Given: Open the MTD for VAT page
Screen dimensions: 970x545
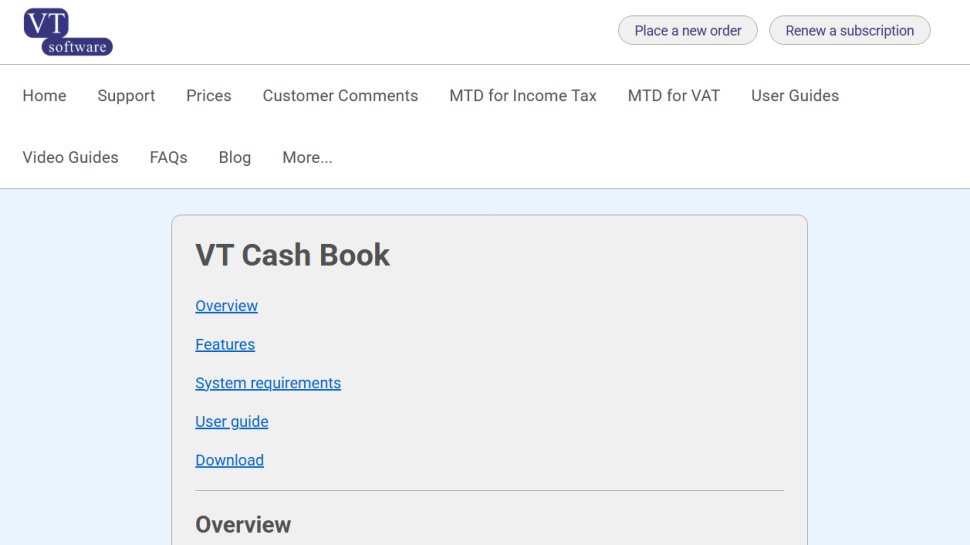Looking at the screenshot, I should click(674, 96).
